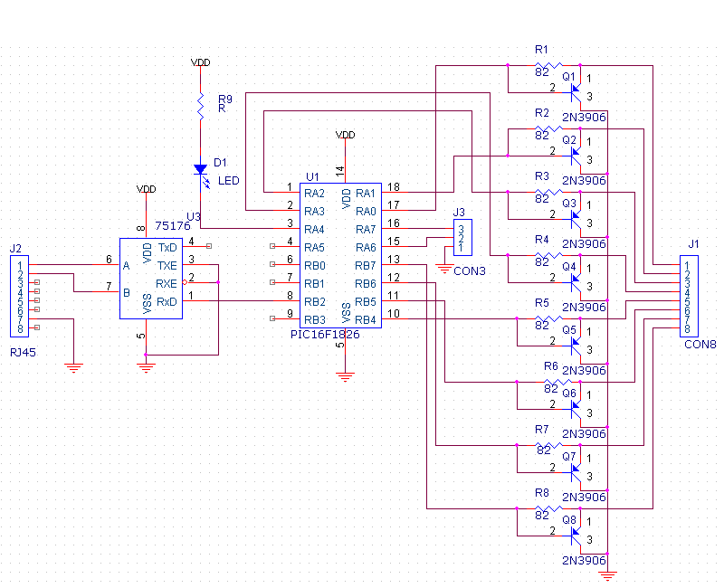
Task: Select the J2 RJ45 connector body
Action: point(19,297)
